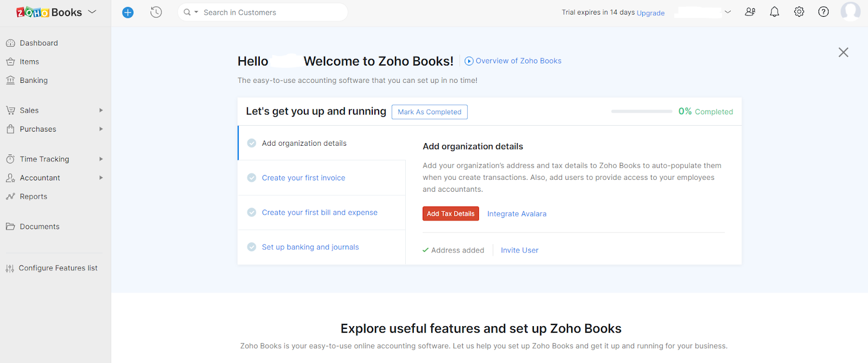Open Reports from the sidebar

pos(33,197)
